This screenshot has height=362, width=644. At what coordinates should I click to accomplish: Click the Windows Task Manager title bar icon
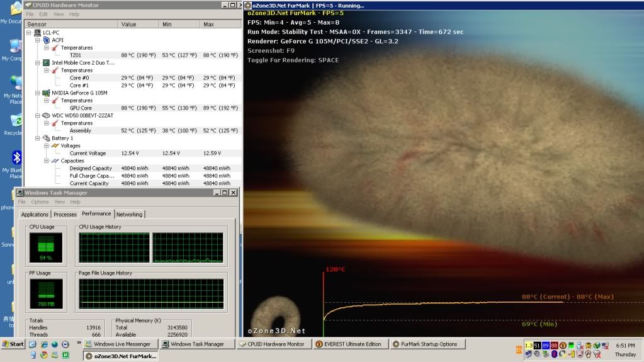[20, 192]
